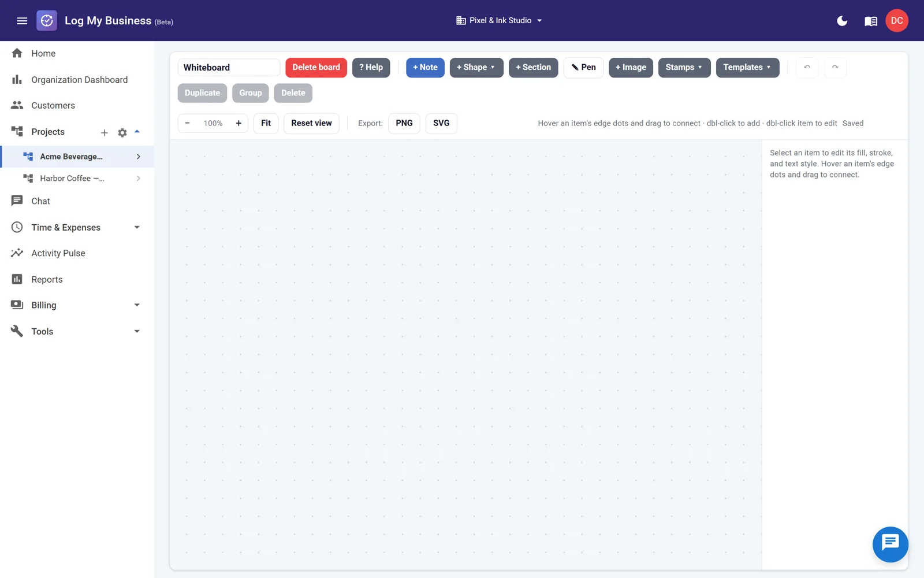924x578 pixels.
Task: Click the undo arrow icon
Action: point(807,68)
